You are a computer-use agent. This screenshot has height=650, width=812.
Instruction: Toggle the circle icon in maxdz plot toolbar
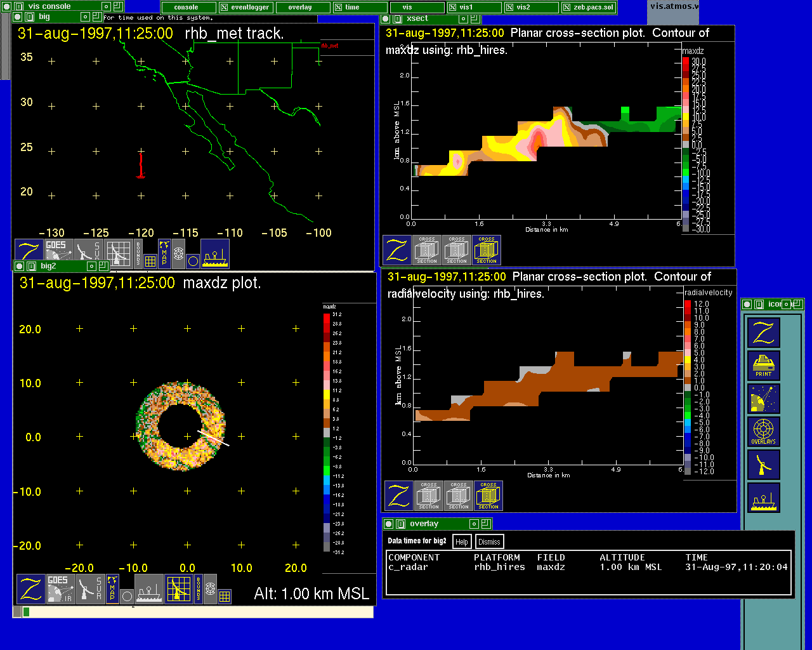coord(127,597)
